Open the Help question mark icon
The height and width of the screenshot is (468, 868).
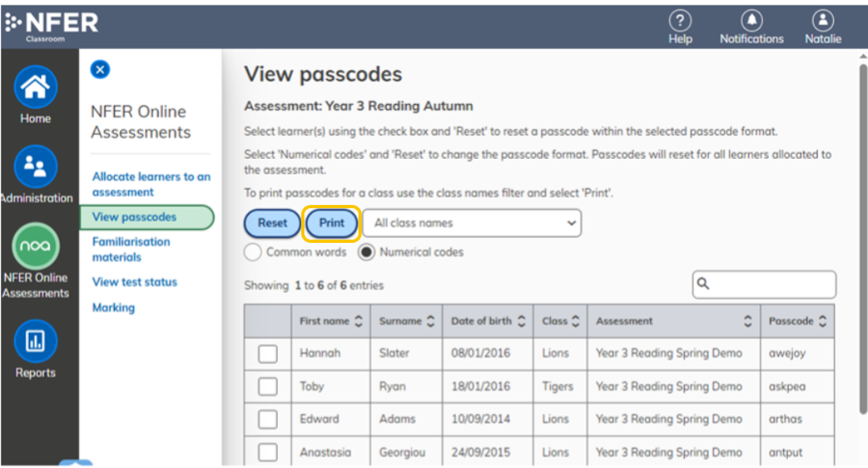point(680,21)
